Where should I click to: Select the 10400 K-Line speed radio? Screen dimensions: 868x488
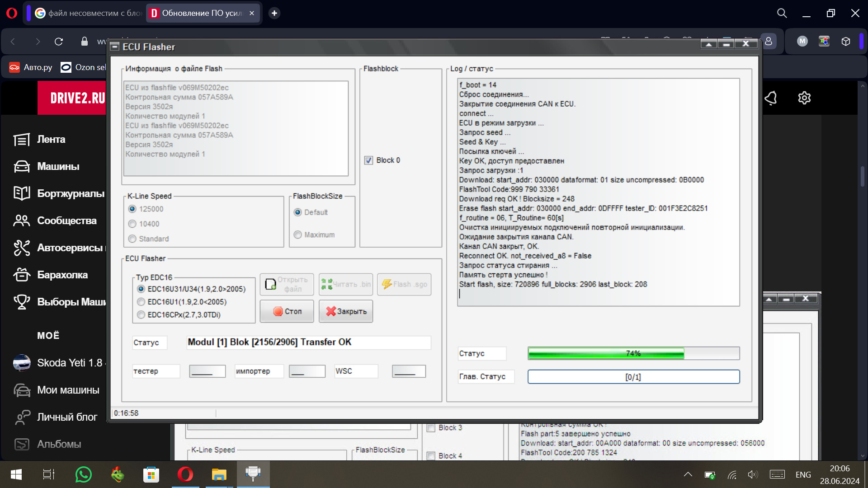coord(132,224)
